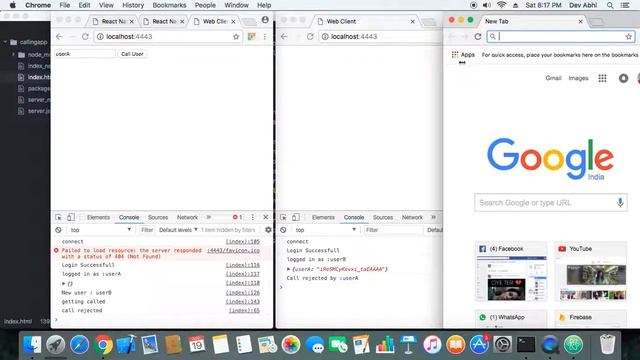Click the Filter field in left console
640x360 pixels.
click(147, 230)
